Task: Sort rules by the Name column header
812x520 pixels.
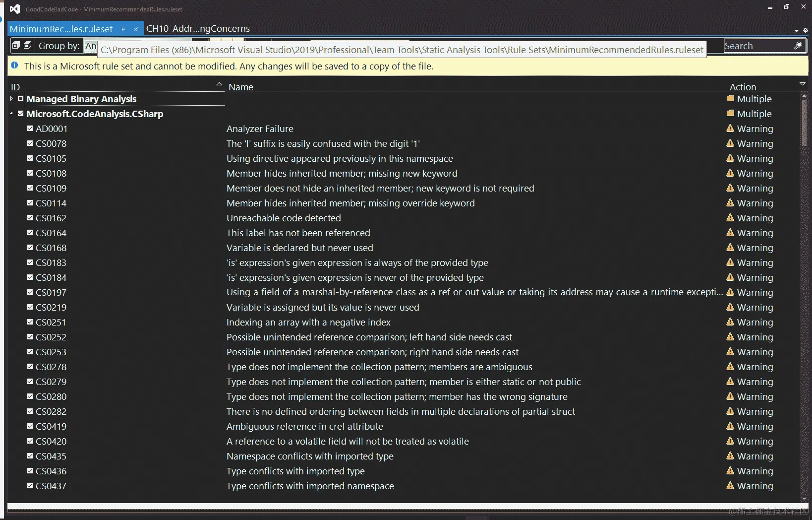Action: click(x=241, y=87)
